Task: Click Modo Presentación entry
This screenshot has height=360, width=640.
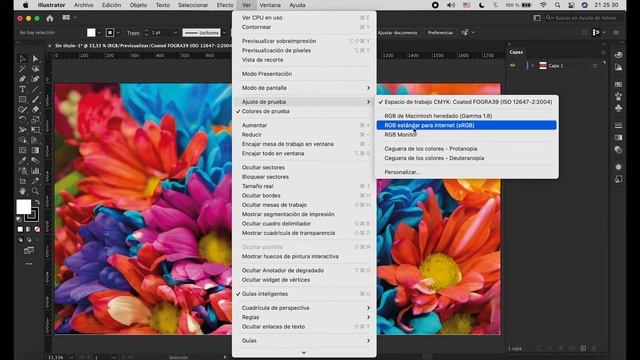Action: (x=304, y=74)
